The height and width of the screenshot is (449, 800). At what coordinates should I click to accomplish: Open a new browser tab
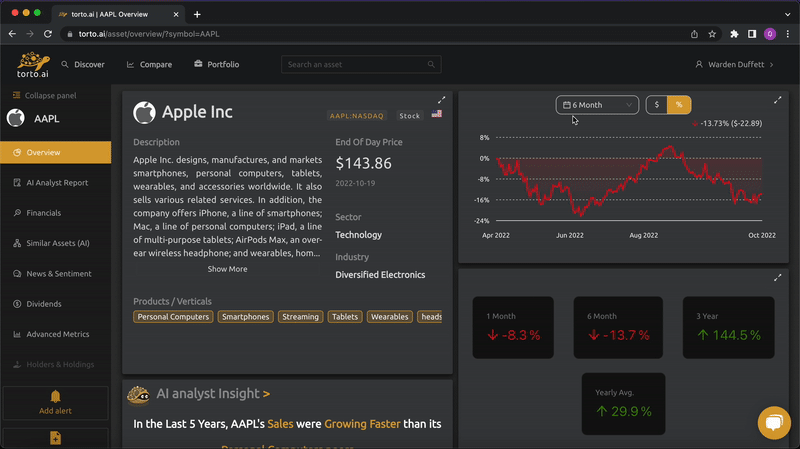197,14
